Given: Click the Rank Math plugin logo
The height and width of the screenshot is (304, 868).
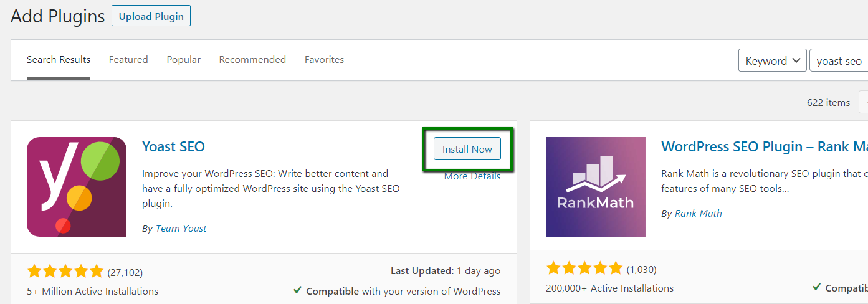Looking at the screenshot, I should tap(596, 187).
